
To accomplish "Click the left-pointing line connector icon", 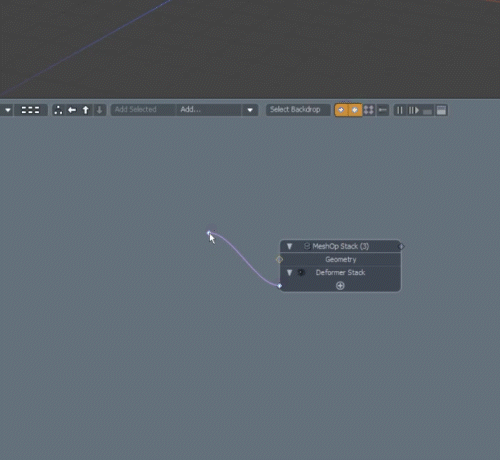I will (383, 110).
